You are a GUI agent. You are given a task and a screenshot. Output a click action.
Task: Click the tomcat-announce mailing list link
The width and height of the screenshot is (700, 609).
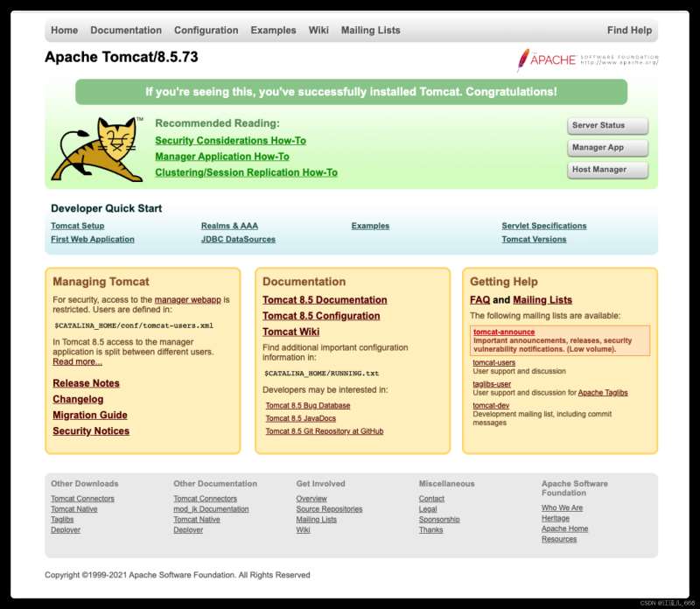[x=503, y=332]
